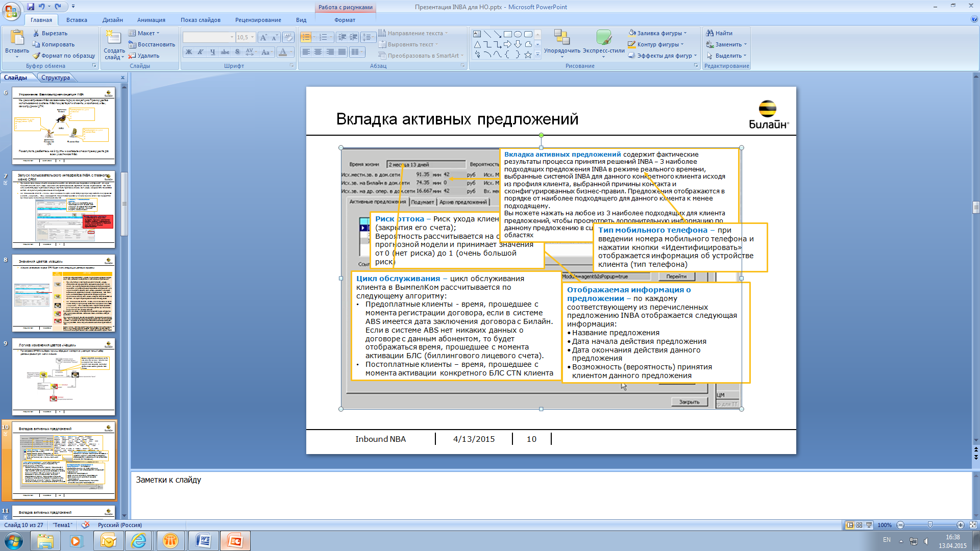This screenshot has width=980, height=551.
Task: Click Decrease Font Size icon
Action: pos(275,37)
